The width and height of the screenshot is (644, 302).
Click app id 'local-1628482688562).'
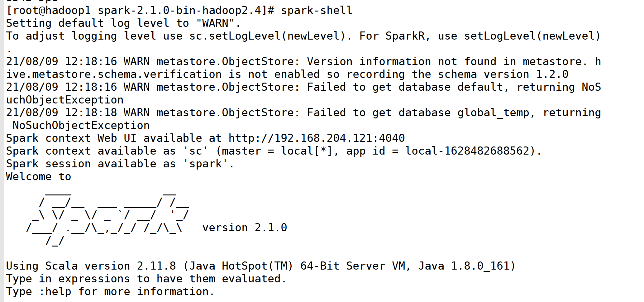click(x=474, y=151)
